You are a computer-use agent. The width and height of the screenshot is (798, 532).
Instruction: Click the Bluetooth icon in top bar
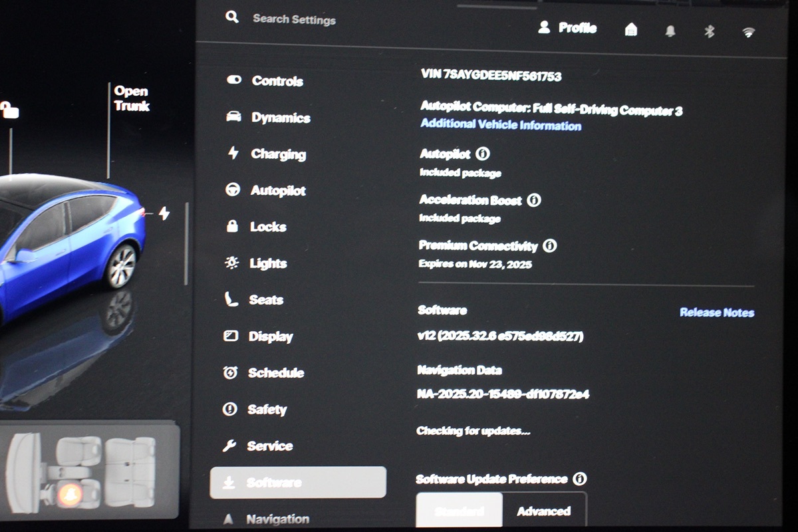[x=709, y=31]
